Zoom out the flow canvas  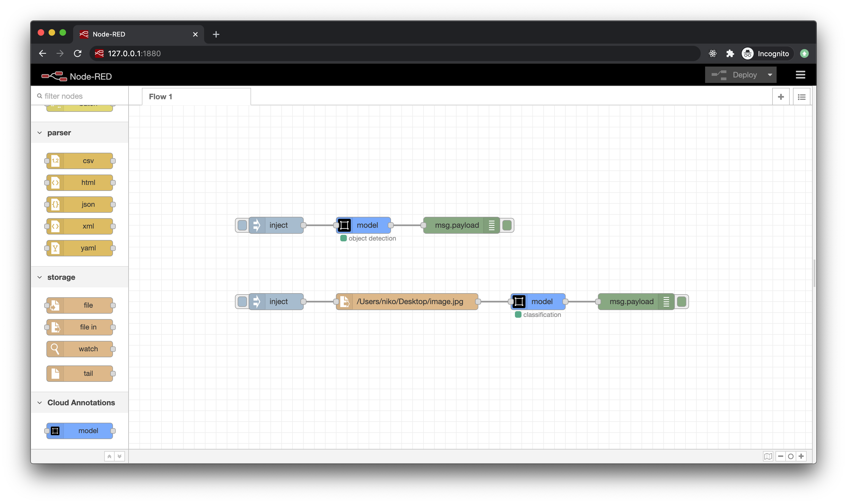(780, 456)
